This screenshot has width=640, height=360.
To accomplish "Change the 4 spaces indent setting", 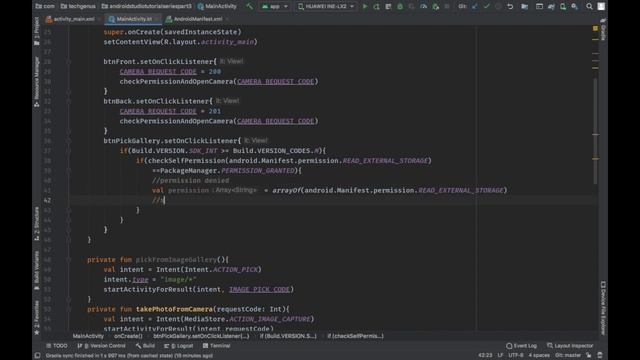I will (539, 356).
